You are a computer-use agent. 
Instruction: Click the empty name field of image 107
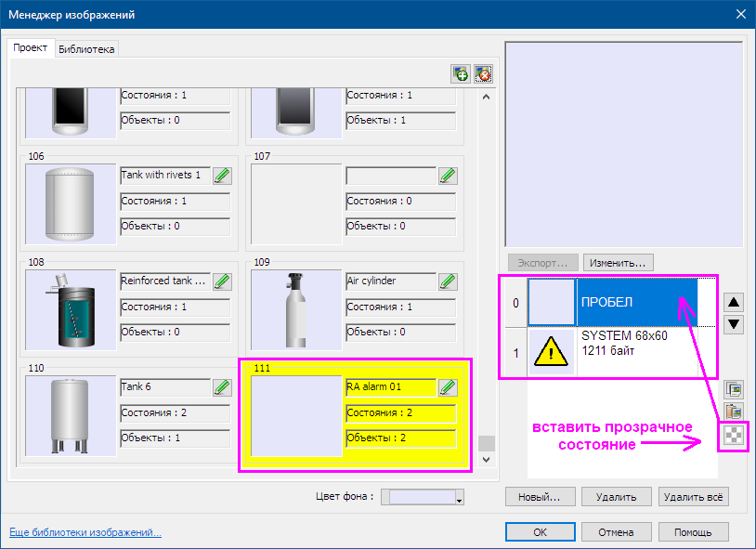tap(391, 176)
